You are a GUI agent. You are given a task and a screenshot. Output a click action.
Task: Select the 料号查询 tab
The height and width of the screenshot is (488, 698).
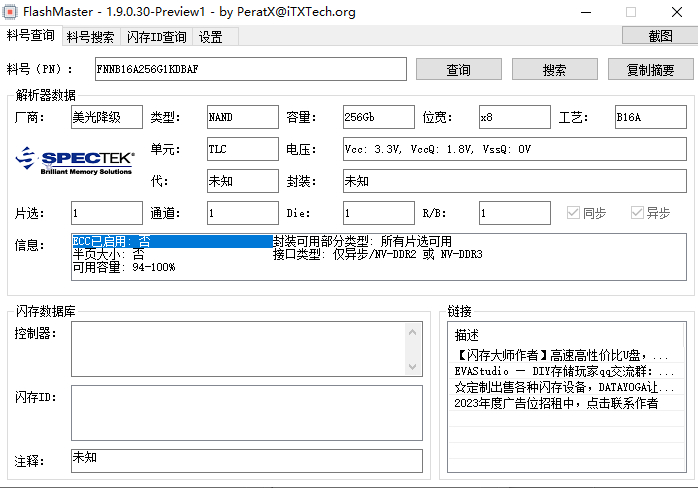tap(31, 36)
